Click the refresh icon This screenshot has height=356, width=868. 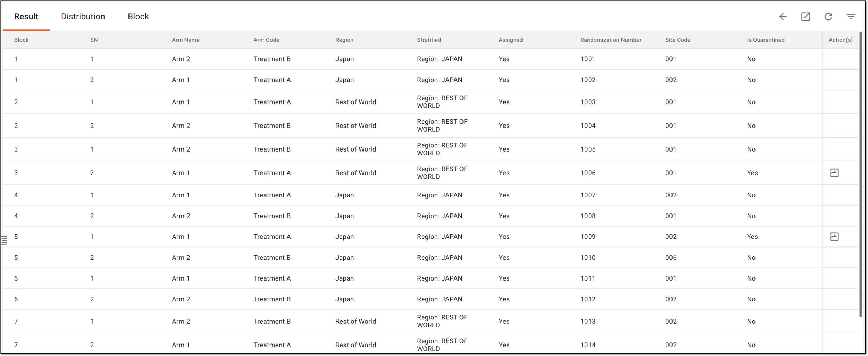pyautogui.click(x=828, y=16)
